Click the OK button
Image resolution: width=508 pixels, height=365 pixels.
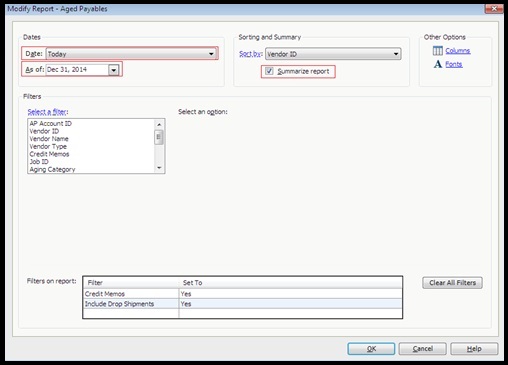point(371,349)
